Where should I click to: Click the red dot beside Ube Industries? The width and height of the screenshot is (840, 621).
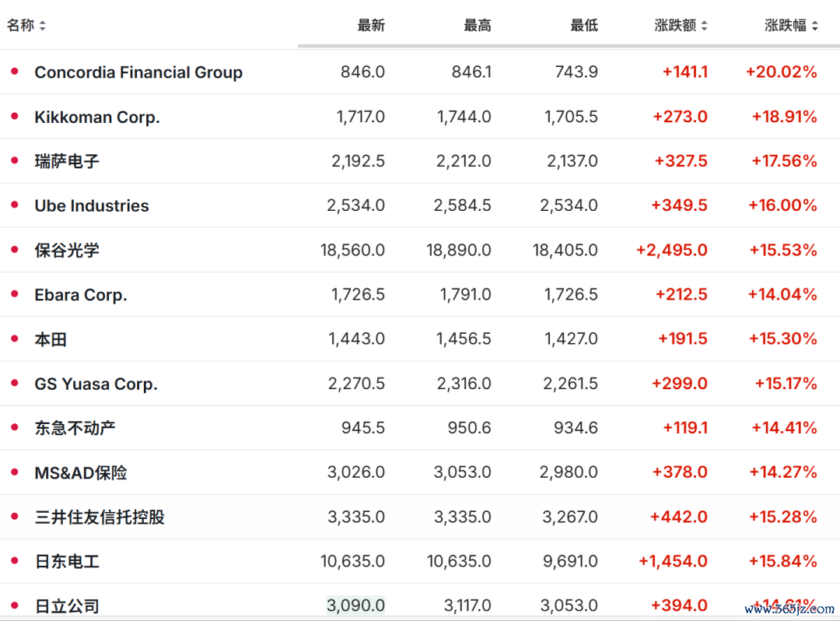coord(15,205)
